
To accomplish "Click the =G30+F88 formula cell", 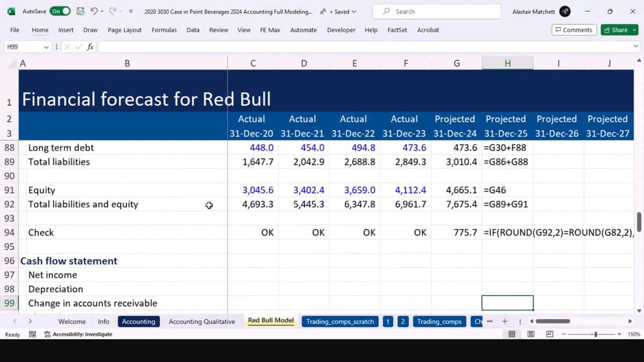I will pyautogui.click(x=507, y=147).
